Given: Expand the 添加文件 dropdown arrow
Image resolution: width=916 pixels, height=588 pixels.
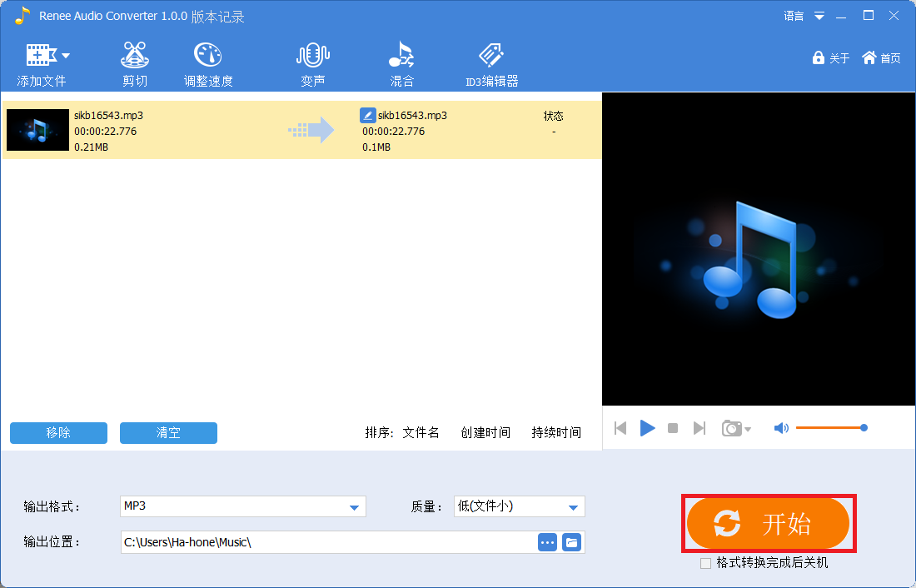Looking at the screenshot, I should click(66, 56).
